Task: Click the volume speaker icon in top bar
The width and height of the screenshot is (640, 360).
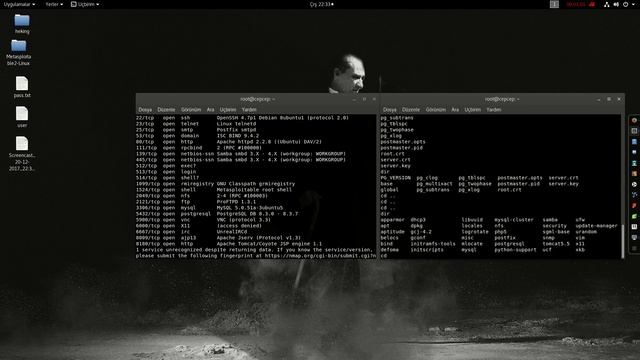Action: coord(616,4)
